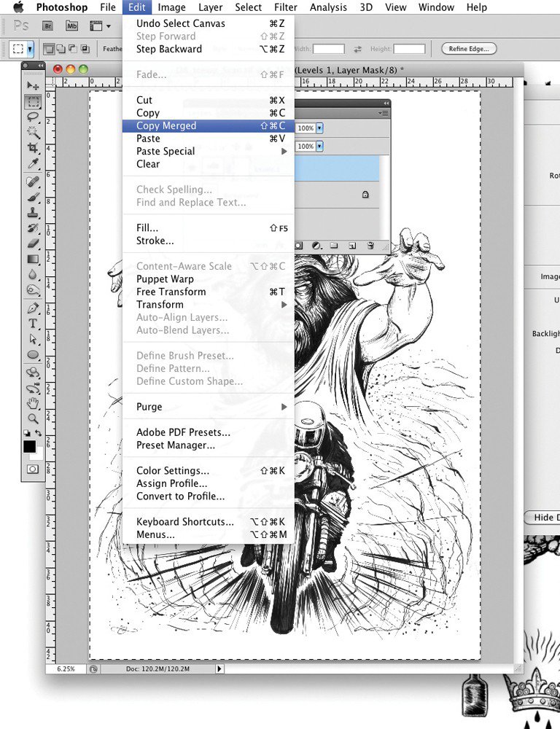Open the Arrange Documents dropdown
Image resolution: width=560 pixels, height=729 pixels.
tap(100, 26)
